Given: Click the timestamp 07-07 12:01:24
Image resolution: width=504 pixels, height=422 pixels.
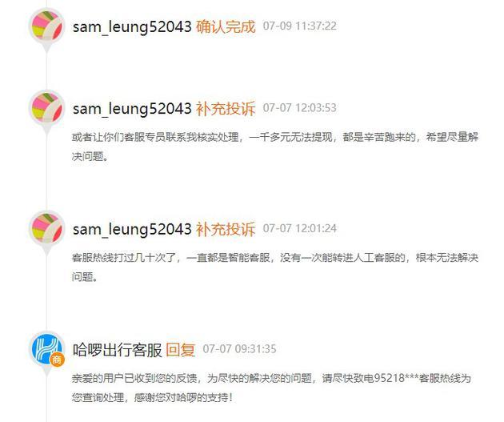Looking at the screenshot, I should click(299, 228).
